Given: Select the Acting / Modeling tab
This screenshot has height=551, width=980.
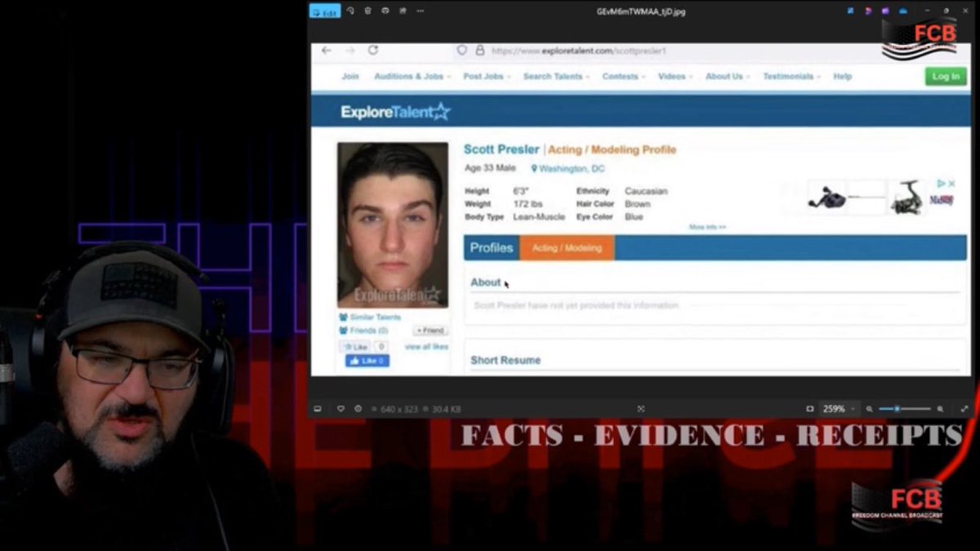Looking at the screenshot, I should 567,247.
